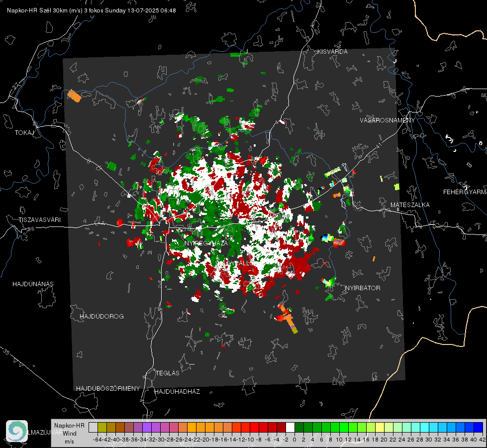Select the dark blue last legend swatch
The height and width of the screenshot is (448, 487).
pos(479,427)
